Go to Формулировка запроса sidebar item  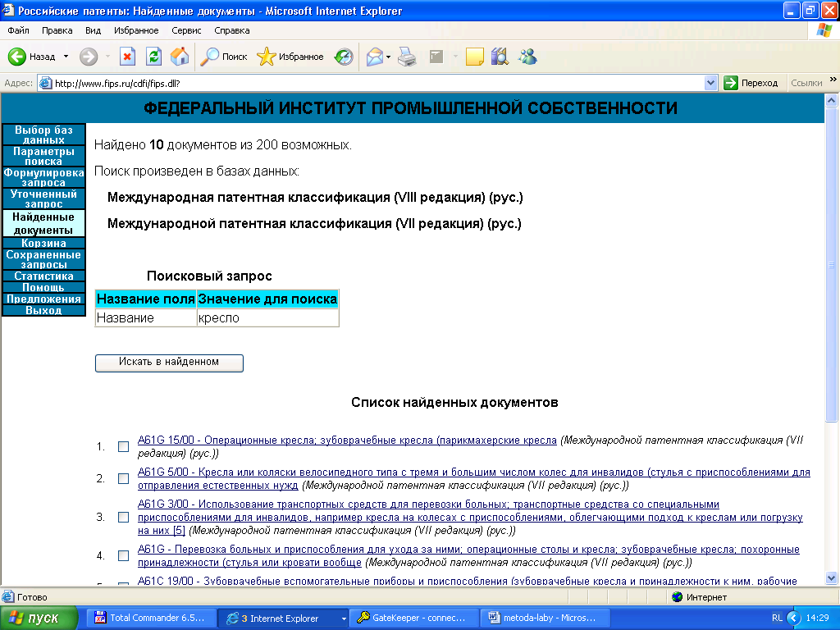tap(43, 177)
